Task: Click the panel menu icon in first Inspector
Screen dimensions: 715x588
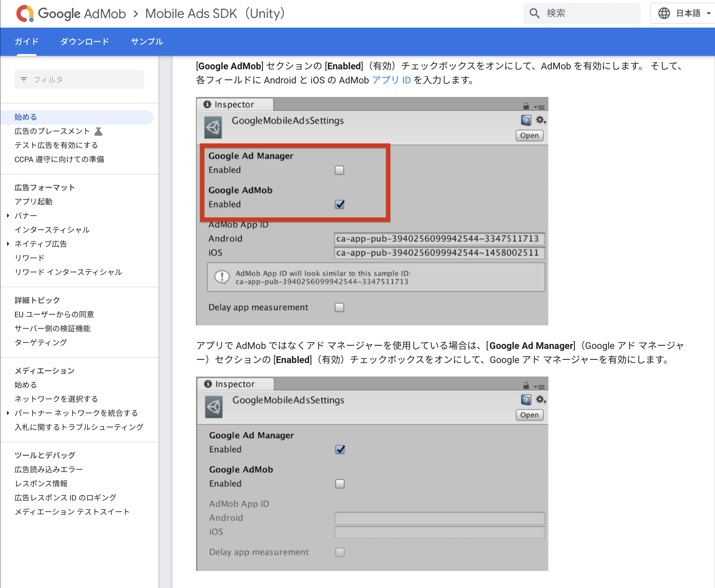Action: pos(539,107)
